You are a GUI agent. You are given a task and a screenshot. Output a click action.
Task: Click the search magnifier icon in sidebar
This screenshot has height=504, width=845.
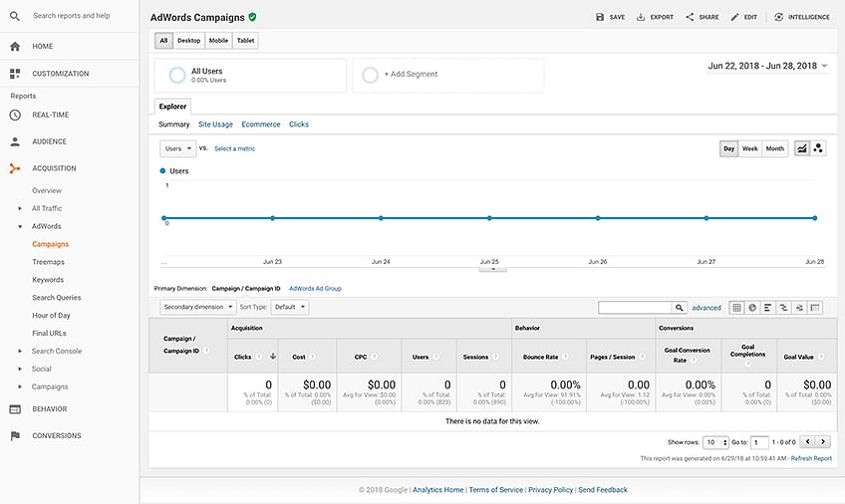click(x=15, y=16)
